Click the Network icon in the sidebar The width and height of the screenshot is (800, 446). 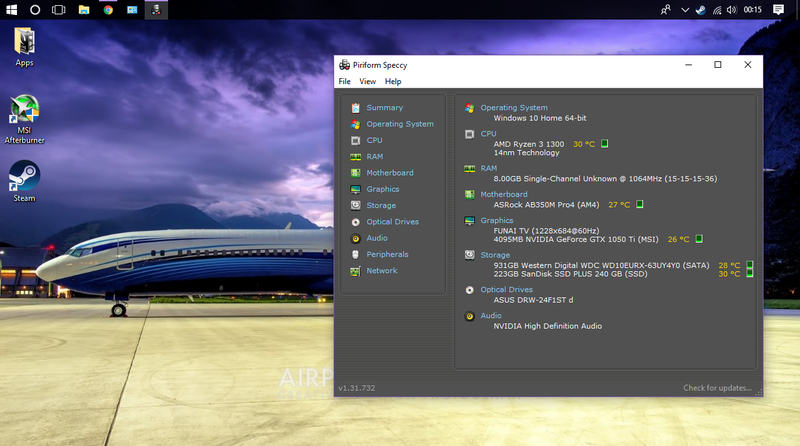click(x=356, y=271)
